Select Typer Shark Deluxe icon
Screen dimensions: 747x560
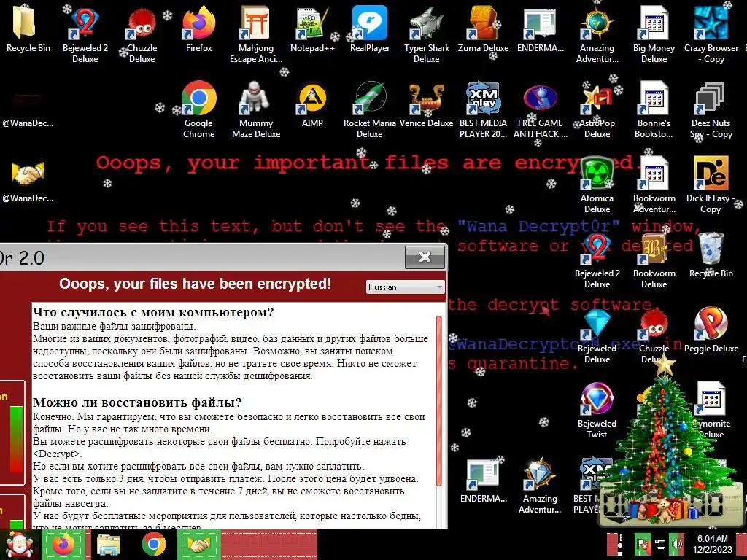tap(426, 34)
